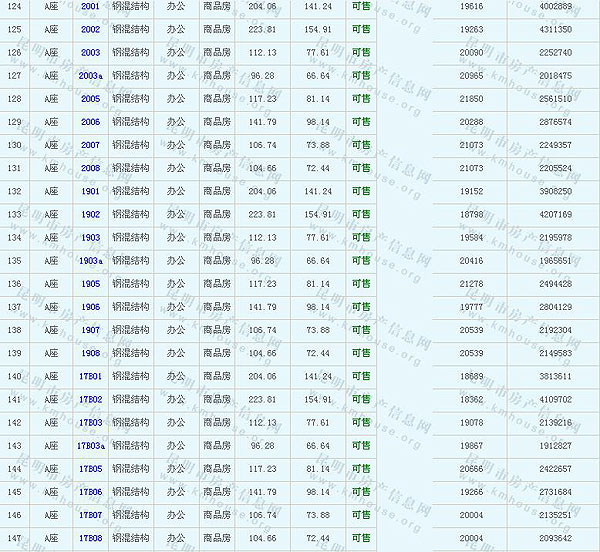The image size is (600, 552).
Task: Open room 17B02 link
Action: click(x=90, y=399)
